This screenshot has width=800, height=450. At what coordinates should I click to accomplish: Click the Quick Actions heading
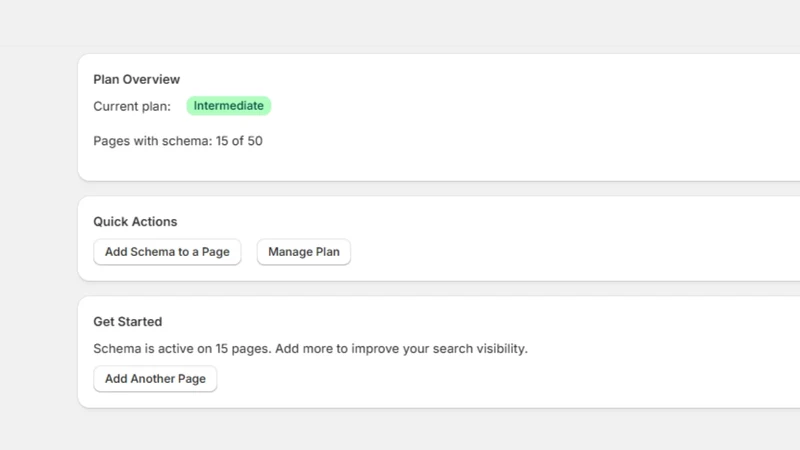[135, 221]
